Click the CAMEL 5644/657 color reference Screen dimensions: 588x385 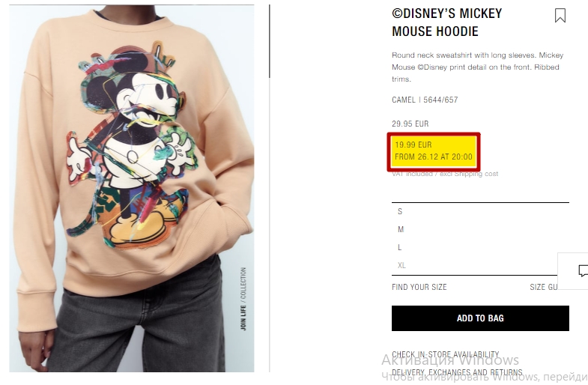(425, 100)
